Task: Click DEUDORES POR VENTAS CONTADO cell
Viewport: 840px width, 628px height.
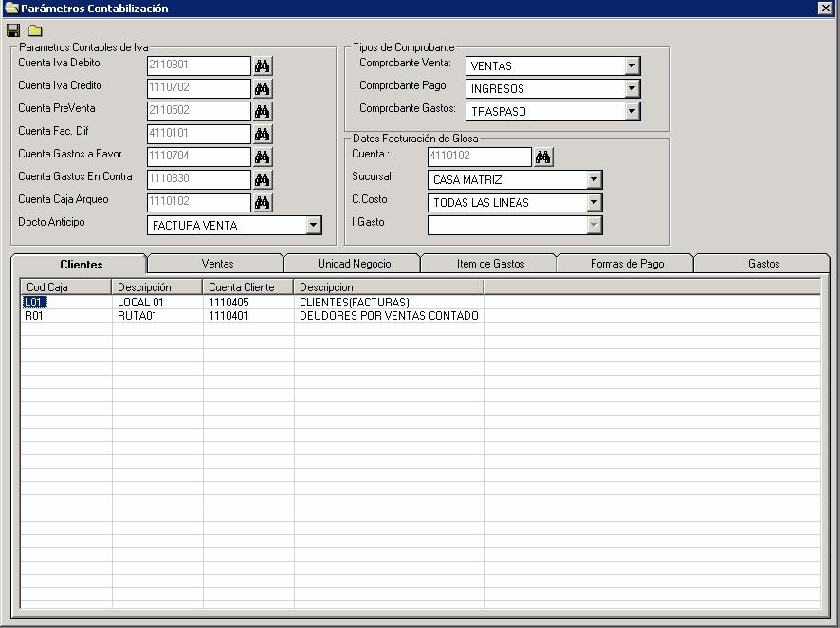Action: (x=390, y=316)
